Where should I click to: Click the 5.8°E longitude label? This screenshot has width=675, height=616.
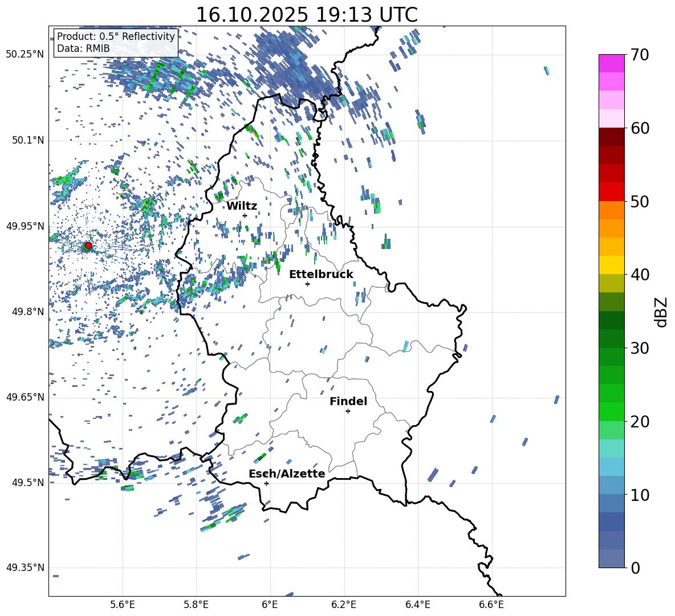click(x=196, y=605)
